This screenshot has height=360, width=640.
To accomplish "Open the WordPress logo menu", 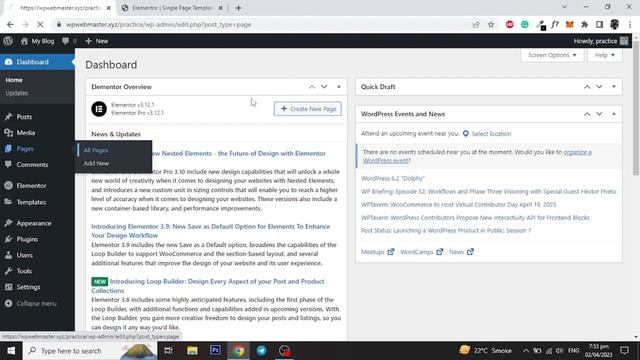I will pos(8,41).
